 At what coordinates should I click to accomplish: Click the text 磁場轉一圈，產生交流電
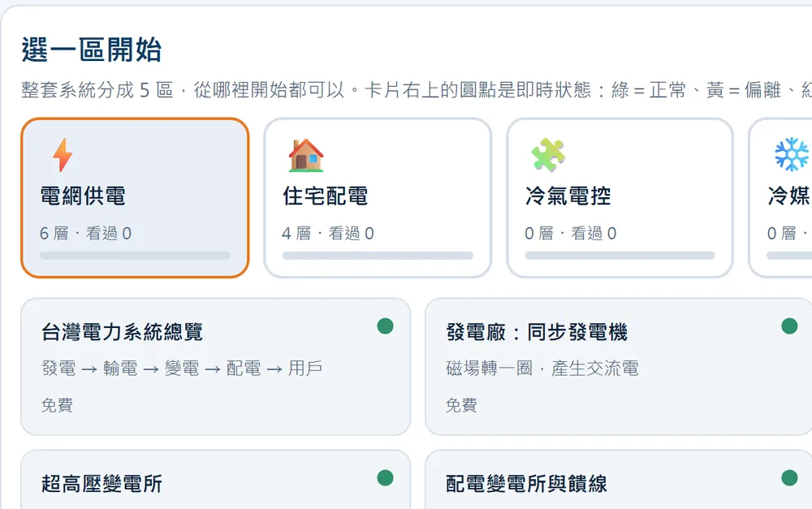542,369
